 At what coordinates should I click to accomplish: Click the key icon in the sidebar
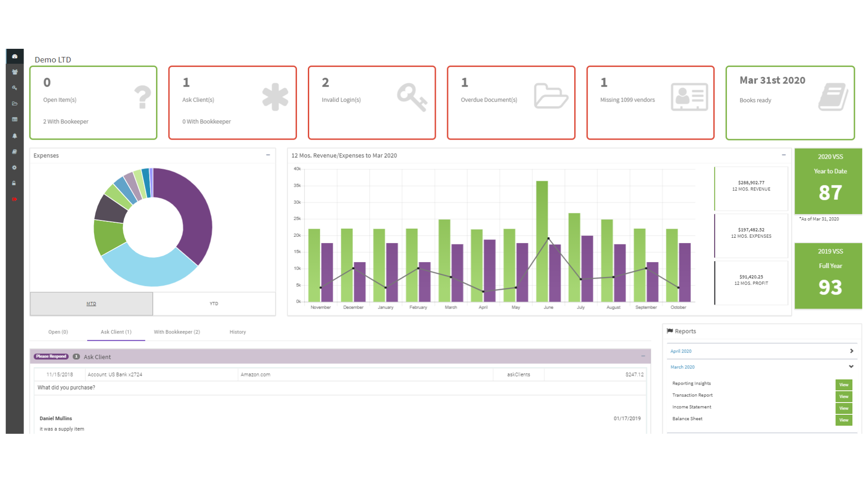click(x=15, y=88)
